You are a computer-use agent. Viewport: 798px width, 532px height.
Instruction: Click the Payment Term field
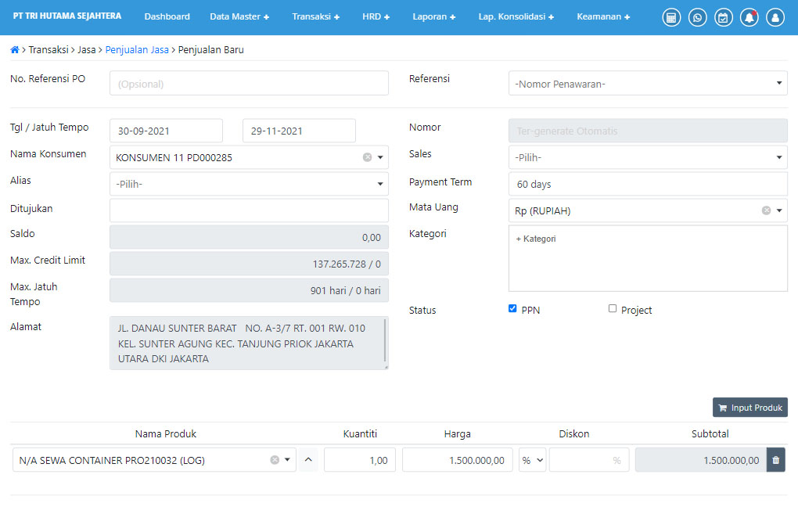[648, 184]
